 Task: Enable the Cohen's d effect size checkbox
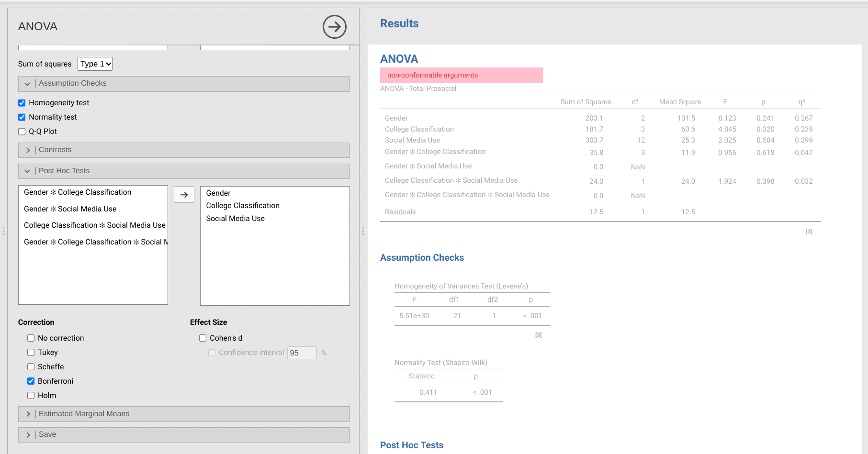pos(203,338)
